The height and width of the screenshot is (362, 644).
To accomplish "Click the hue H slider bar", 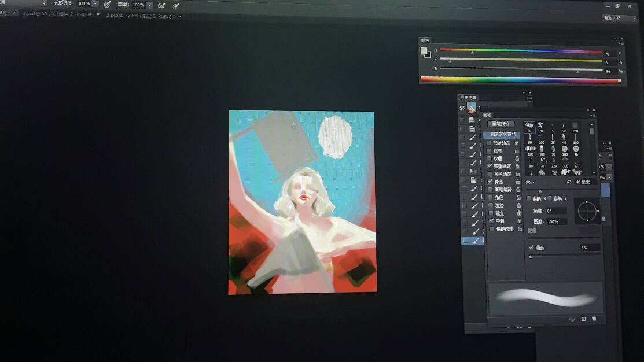I will (520, 51).
